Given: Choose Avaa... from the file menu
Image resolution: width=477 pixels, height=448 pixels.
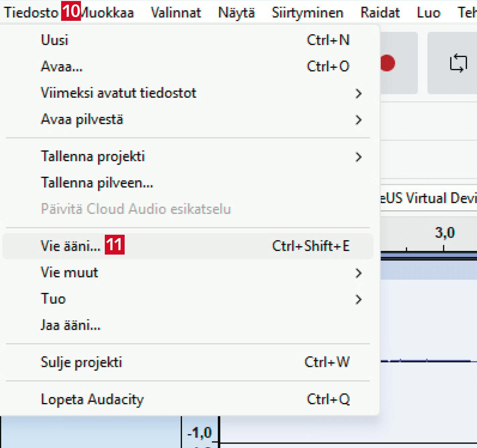Looking at the screenshot, I should 61,66.
